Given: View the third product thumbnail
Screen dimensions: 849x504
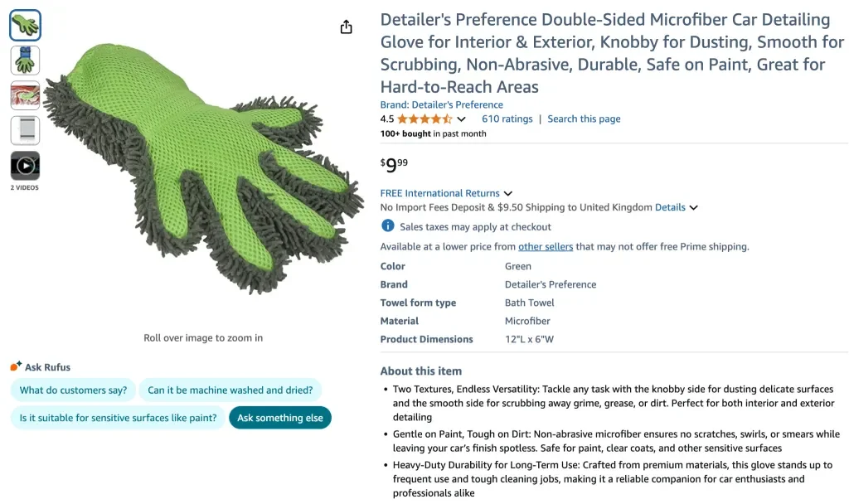Looking at the screenshot, I should coord(25,95).
